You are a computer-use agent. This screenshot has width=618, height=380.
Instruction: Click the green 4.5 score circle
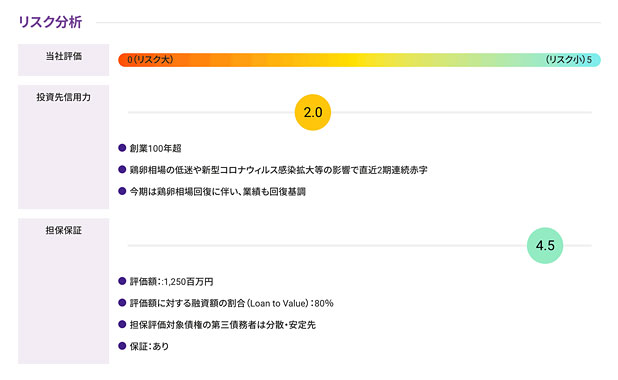point(545,246)
